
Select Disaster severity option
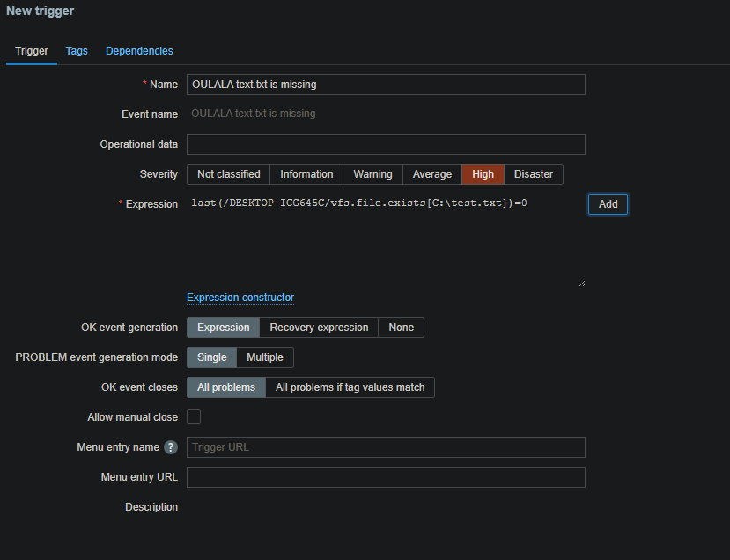point(534,174)
